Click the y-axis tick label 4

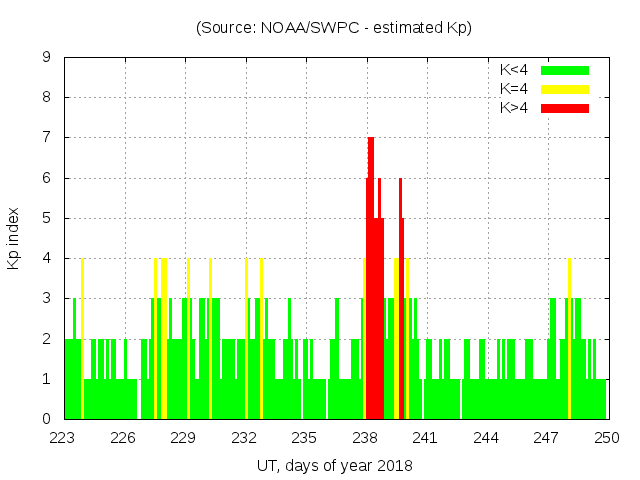pos(47,258)
